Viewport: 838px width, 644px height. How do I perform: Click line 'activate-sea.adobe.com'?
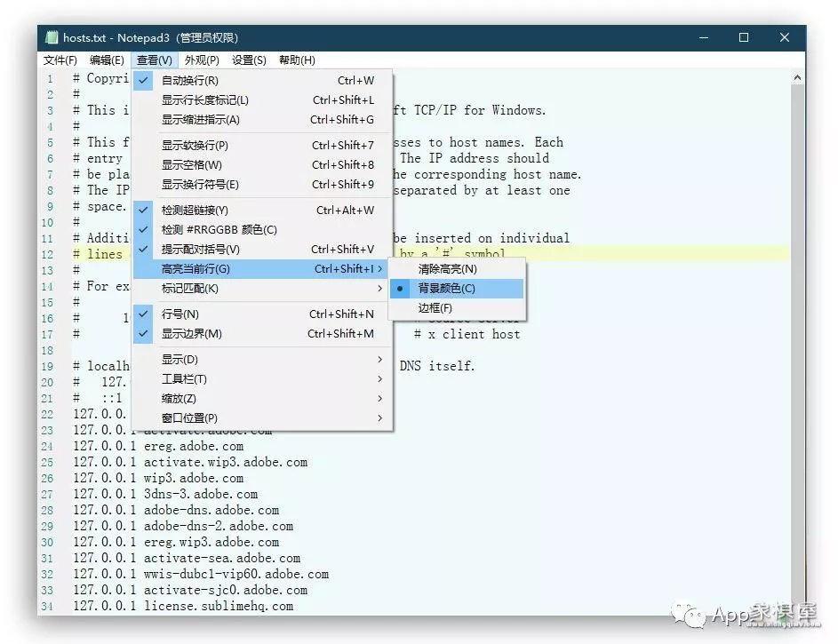[x=222, y=558]
